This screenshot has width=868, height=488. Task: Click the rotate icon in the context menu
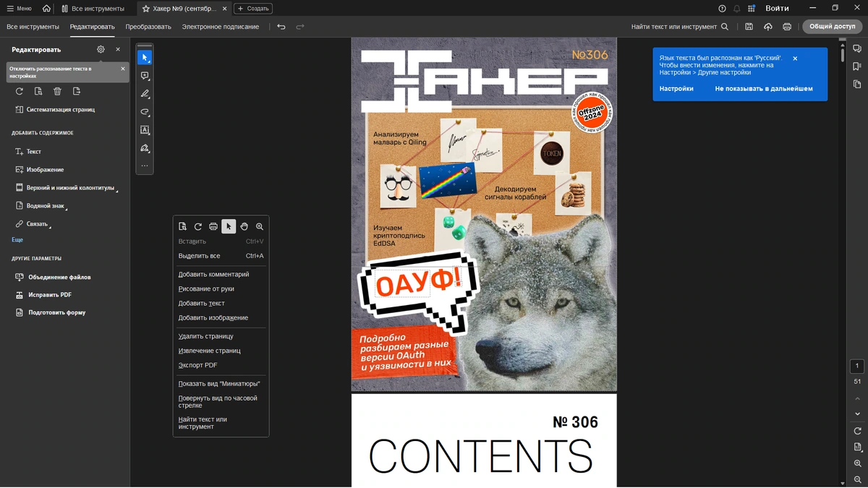pyautogui.click(x=197, y=226)
